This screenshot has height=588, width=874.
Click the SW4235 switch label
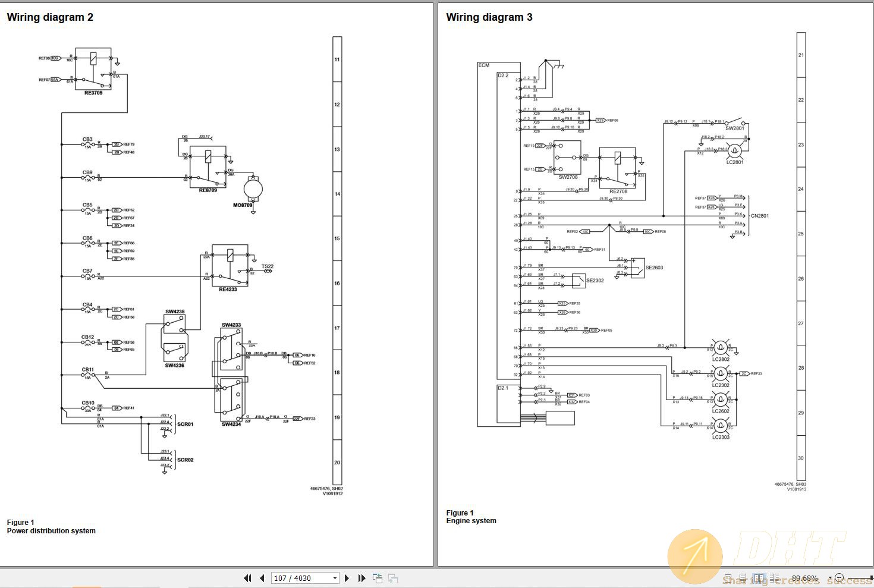coord(175,312)
